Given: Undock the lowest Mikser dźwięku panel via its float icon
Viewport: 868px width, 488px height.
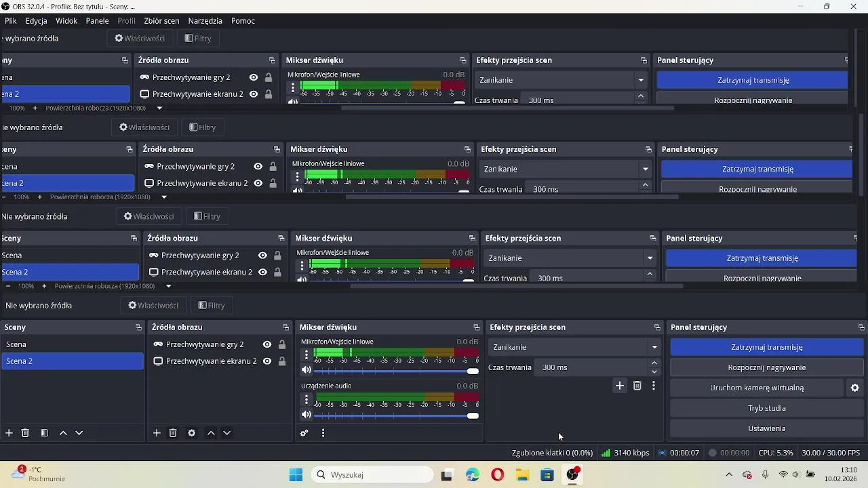Looking at the screenshot, I should (477, 327).
